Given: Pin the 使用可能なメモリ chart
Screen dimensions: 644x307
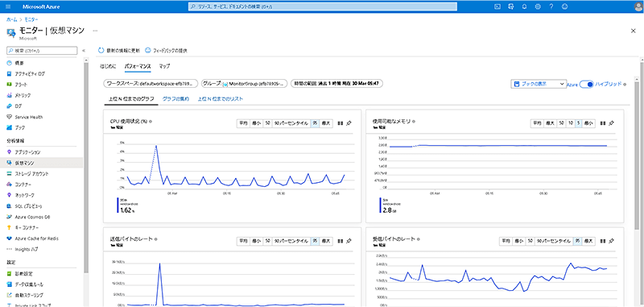Looking at the screenshot, I should [612, 123].
